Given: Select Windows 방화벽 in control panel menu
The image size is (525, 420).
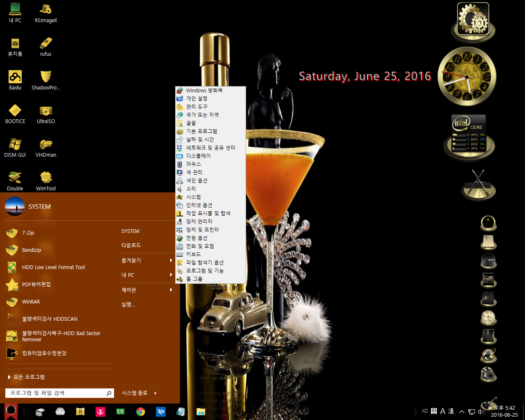Looking at the screenshot, I should tap(210, 90).
